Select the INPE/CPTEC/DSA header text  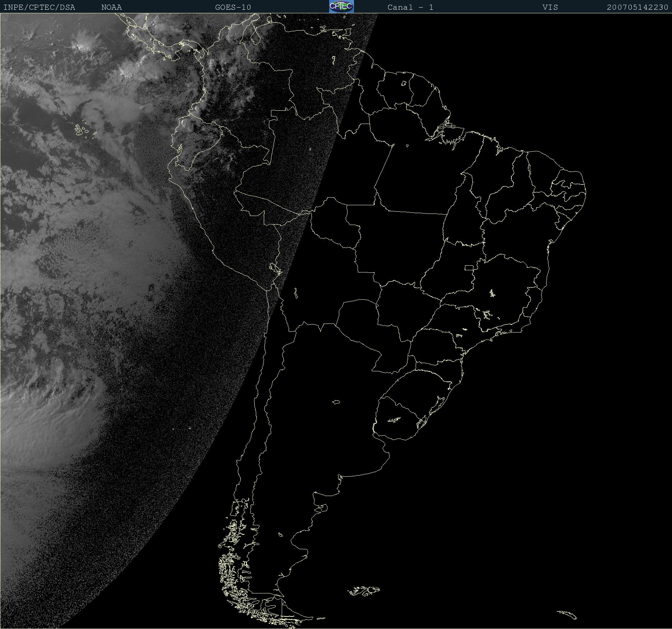(x=39, y=7)
